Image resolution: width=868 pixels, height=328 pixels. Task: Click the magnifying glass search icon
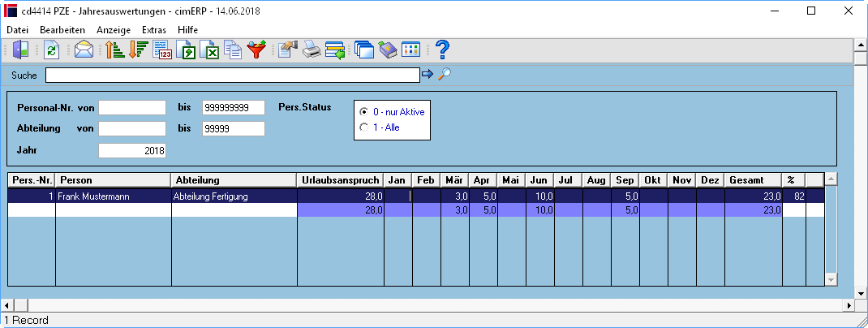click(444, 74)
